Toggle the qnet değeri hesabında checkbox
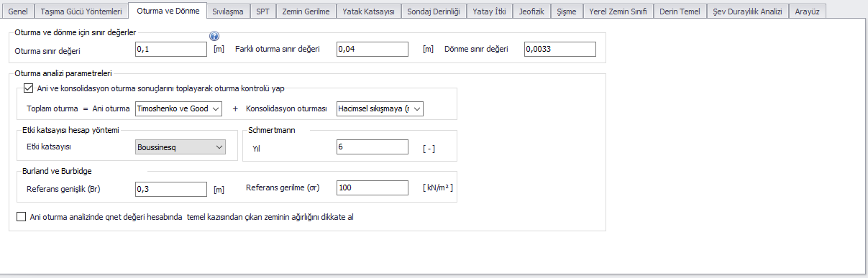Screen dimensions: 868x278 (20, 216)
